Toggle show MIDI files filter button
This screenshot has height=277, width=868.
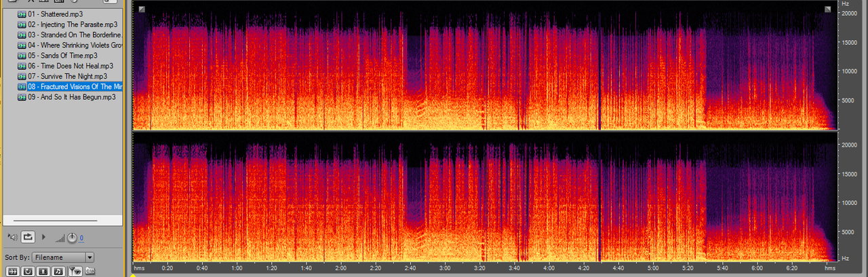pyautogui.click(x=59, y=272)
